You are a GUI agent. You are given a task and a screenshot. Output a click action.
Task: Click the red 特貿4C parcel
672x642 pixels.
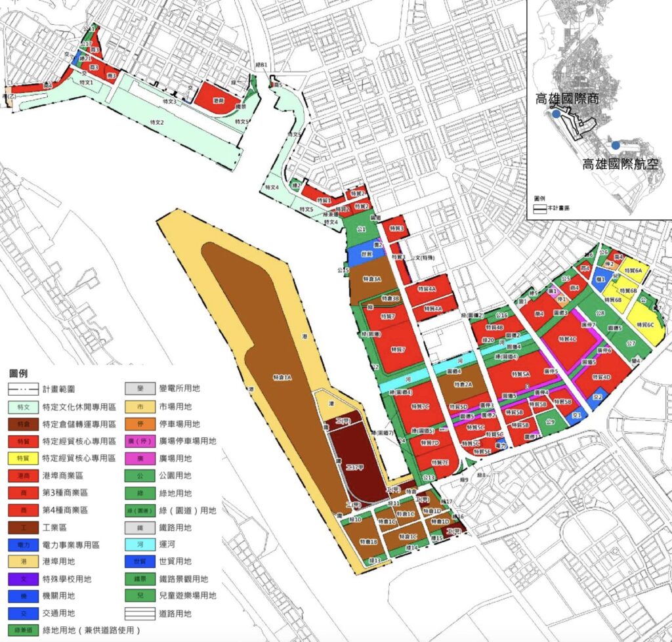tap(568, 339)
